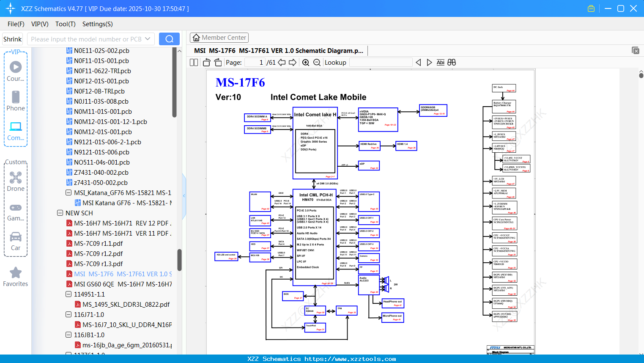Collapse the MSI_Katana_GF76 MS-15821 folder
The height and width of the screenshot is (363, 644).
pyautogui.click(x=69, y=193)
